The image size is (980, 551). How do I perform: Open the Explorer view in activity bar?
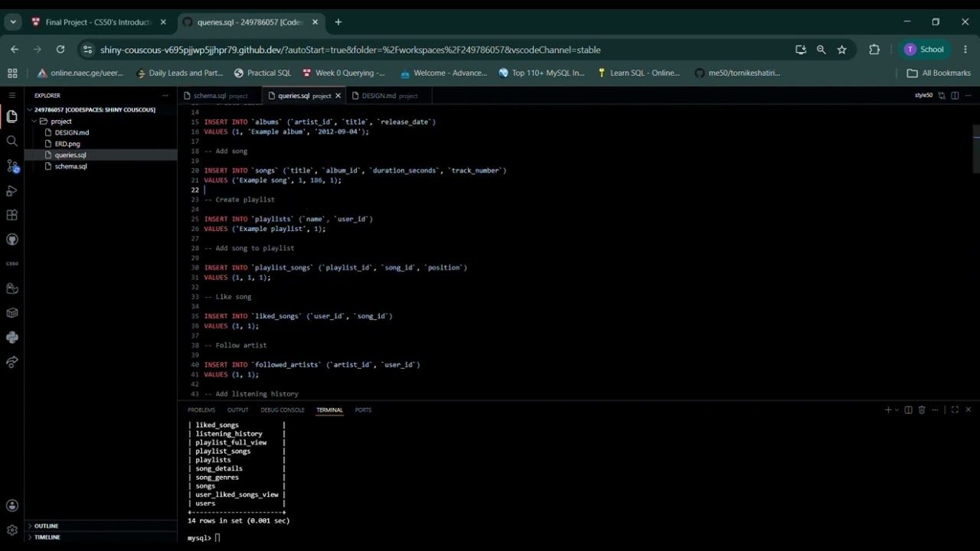coord(11,116)
